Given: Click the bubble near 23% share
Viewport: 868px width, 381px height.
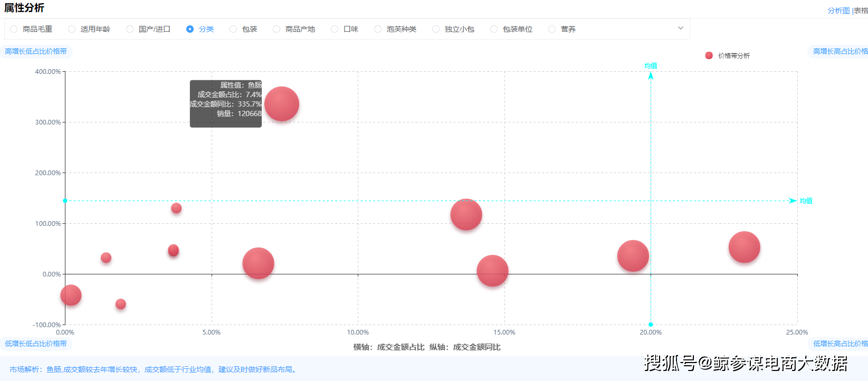Looking at the screenshot, I should (x=744, y=247).
